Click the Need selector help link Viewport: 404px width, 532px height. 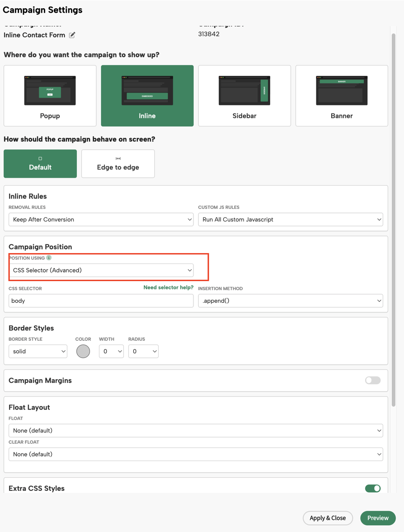[168, 287]
